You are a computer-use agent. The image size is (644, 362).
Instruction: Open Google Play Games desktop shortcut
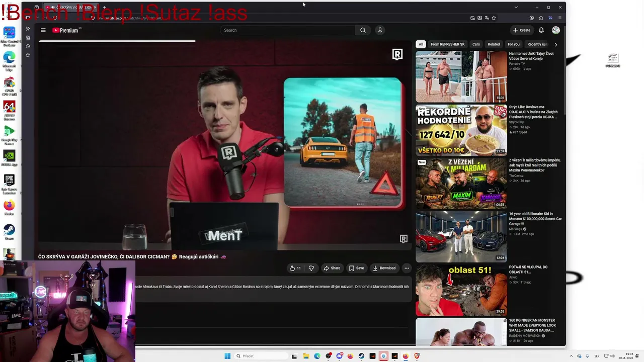click(9, 134)
